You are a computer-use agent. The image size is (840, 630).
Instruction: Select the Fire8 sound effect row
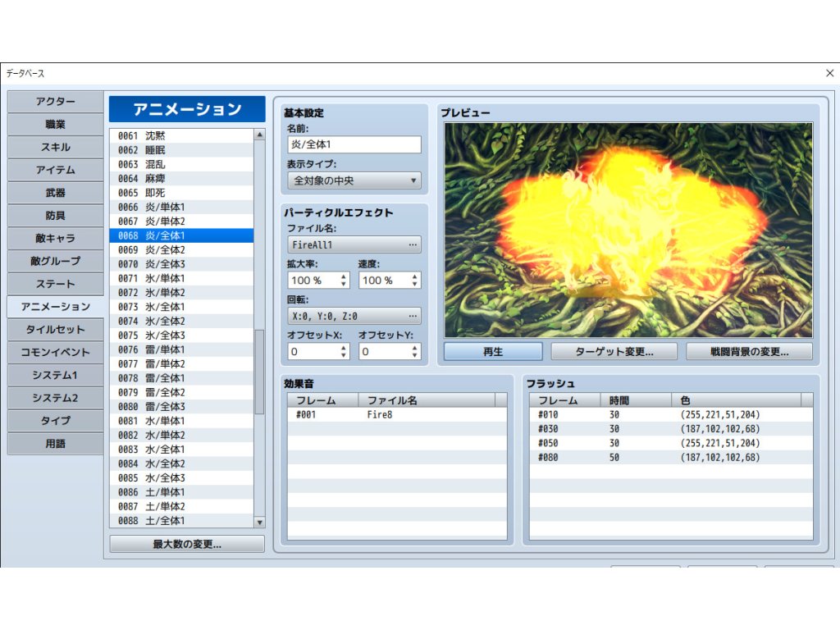396,415
